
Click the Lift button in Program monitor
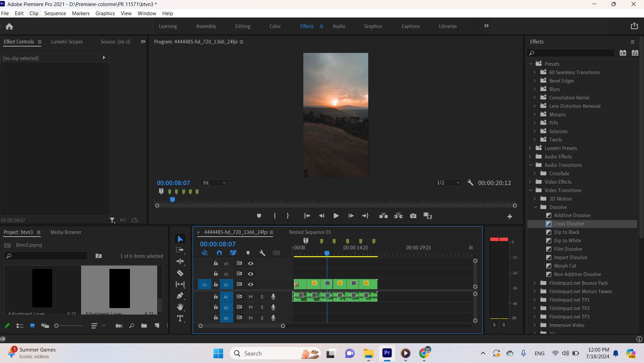(383, 216)
